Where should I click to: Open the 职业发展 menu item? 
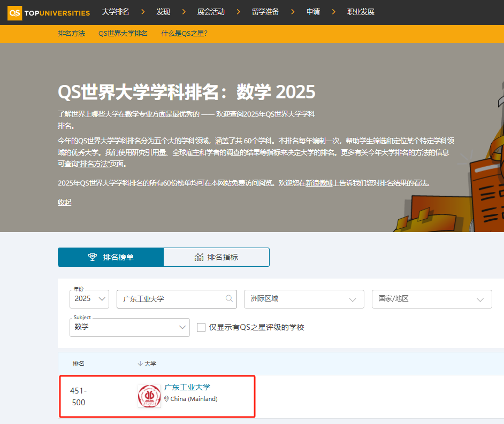click(361, 12)
